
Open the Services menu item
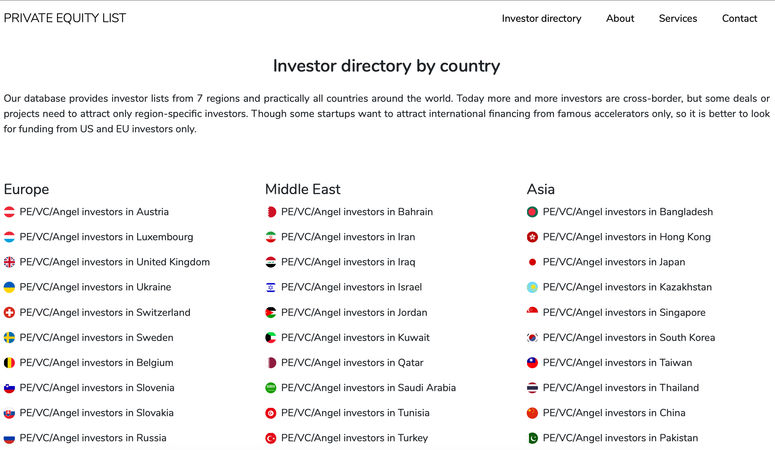(678, 19)
